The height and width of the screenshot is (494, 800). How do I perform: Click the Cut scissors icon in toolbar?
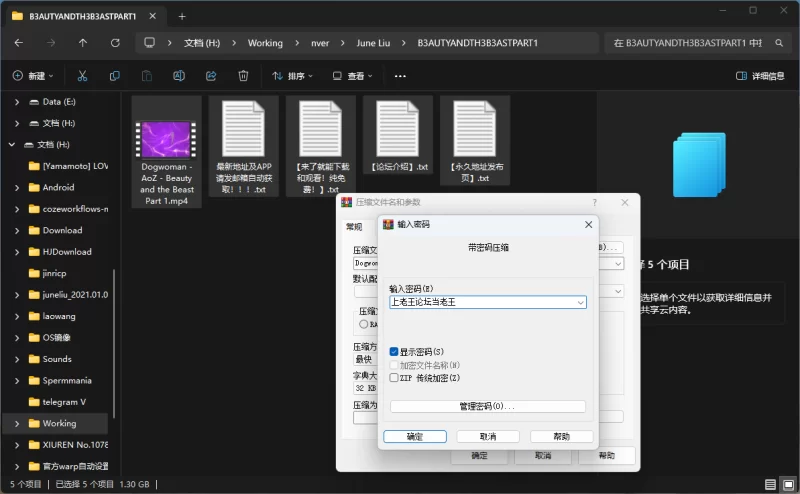(x=82, y=76)
